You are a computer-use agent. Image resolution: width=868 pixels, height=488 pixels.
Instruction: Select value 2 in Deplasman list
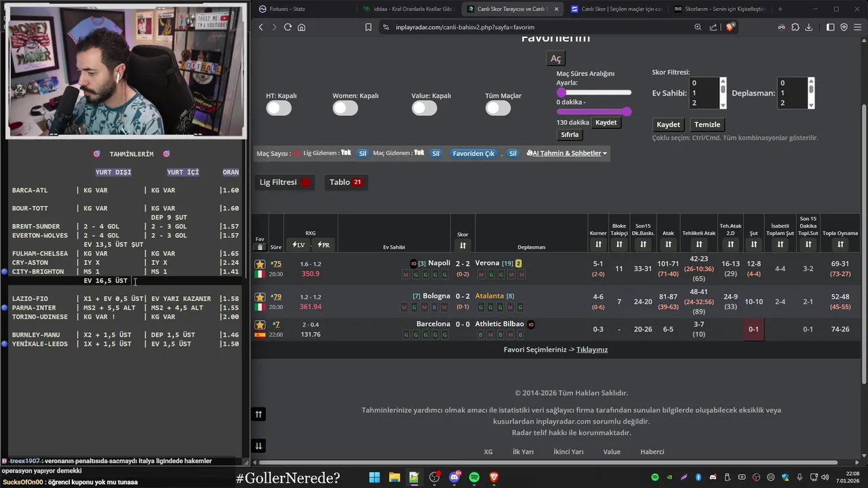(x=792, y=103)
